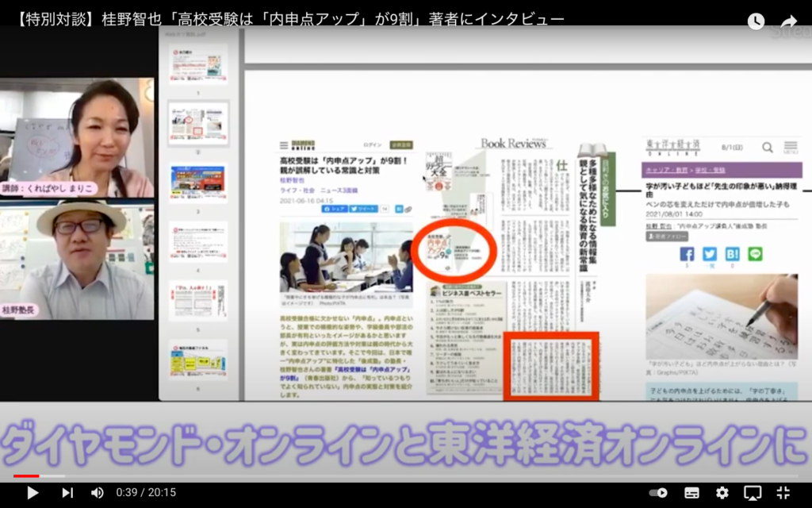Click the classroom photo in Diamond article

point(346,258)
